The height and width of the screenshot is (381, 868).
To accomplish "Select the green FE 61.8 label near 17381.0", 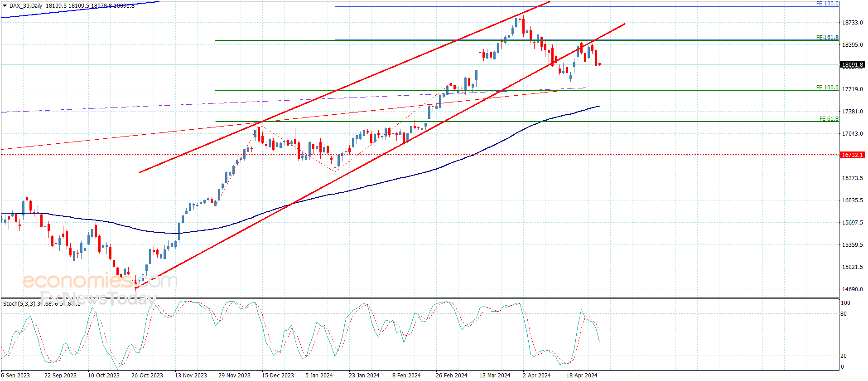I will tap(829, 119).
